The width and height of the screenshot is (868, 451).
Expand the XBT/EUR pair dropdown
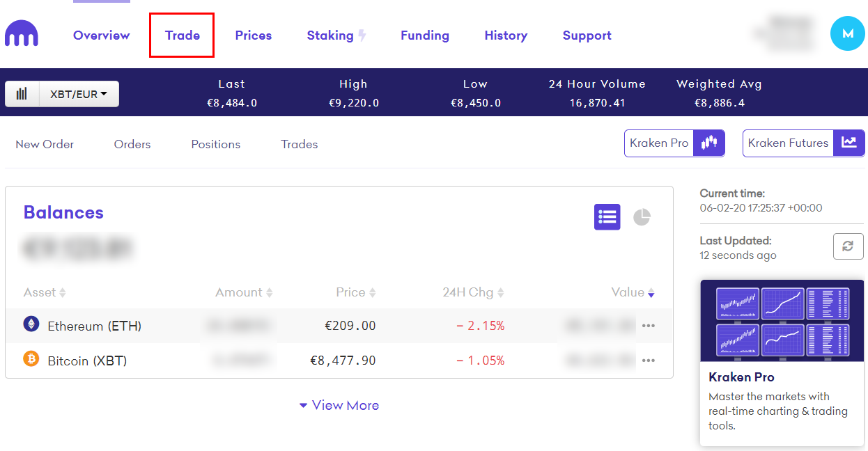(79, 94)
